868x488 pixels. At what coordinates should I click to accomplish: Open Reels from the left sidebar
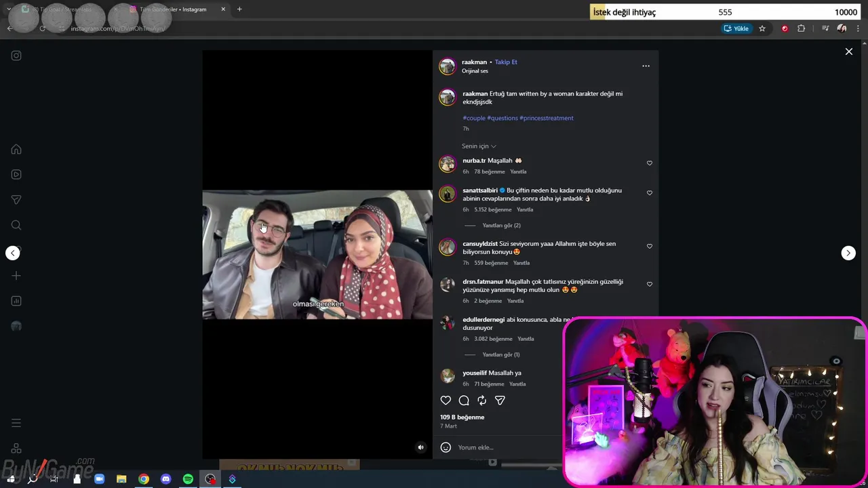pyautogui.click(x=16, y=174)
